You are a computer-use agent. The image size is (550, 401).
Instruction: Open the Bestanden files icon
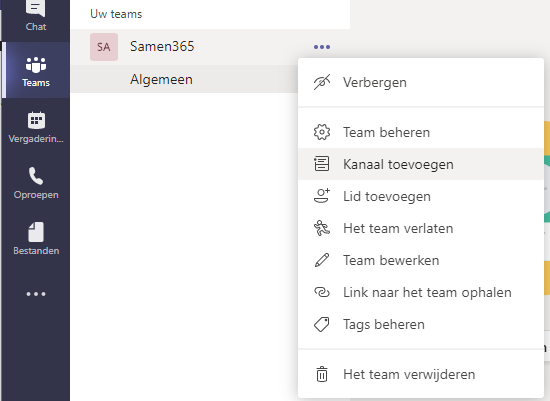tap(36, 232)
